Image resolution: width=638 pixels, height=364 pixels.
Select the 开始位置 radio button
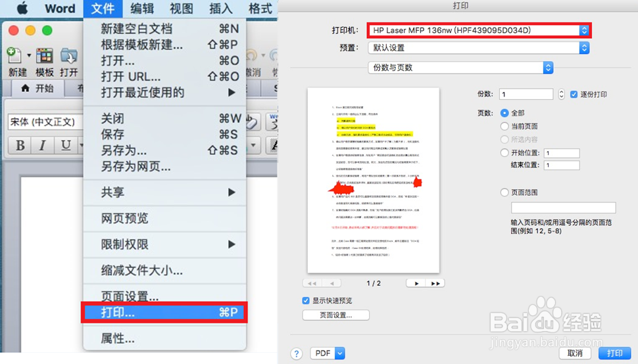tap(504, 152)
